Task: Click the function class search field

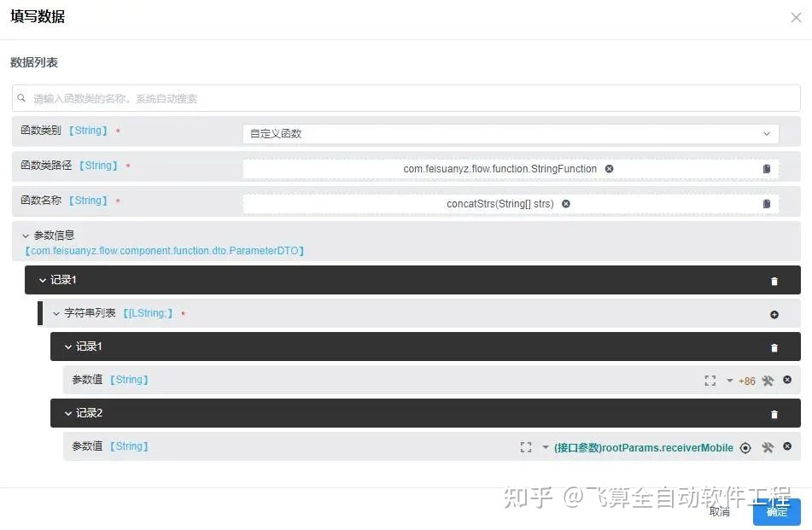Action: pyautogui.click(x=406, y=98)
